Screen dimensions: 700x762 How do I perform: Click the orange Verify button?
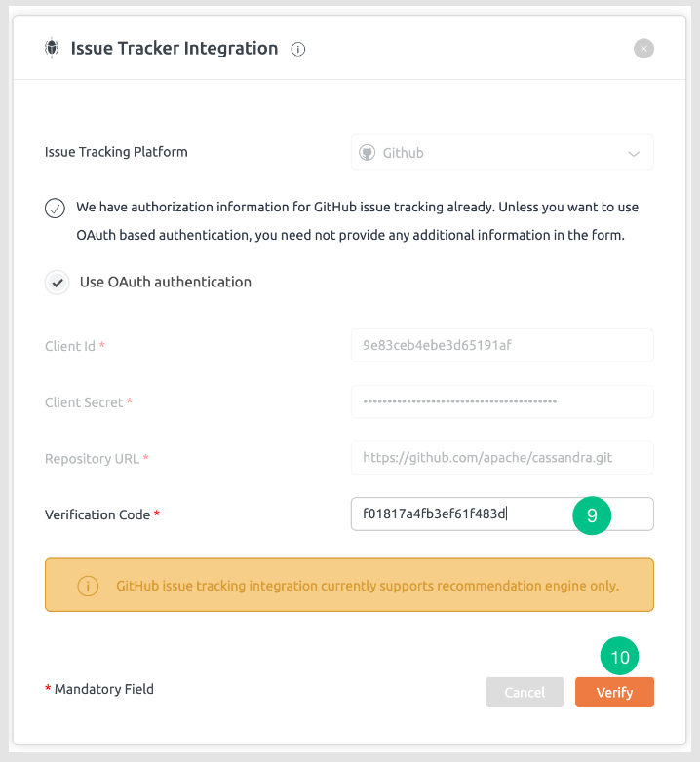coord(614,692)
